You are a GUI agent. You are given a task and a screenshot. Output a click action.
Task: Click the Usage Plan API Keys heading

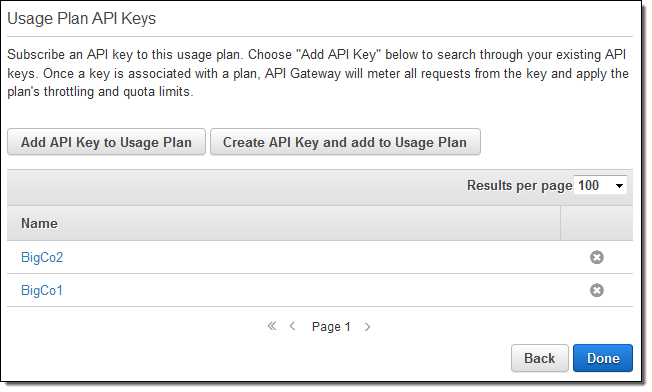point(82,18)
